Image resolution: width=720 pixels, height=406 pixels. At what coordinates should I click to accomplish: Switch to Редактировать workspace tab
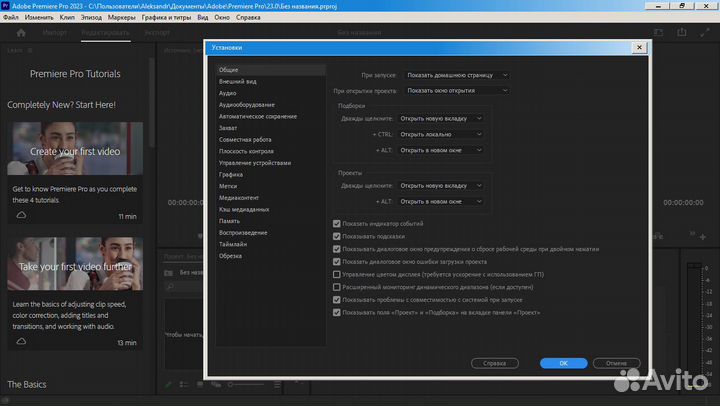105,33
